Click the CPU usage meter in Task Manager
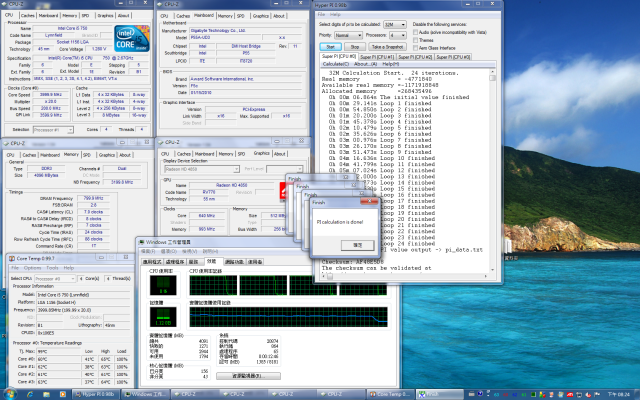Viewport: 640px width, 400px height. [163, 285]
